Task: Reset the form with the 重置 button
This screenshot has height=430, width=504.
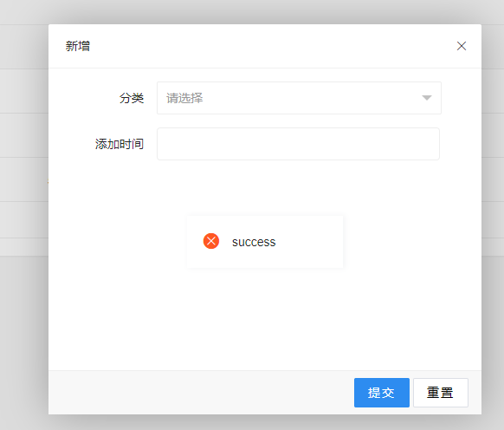Action: tap(441, 393)
